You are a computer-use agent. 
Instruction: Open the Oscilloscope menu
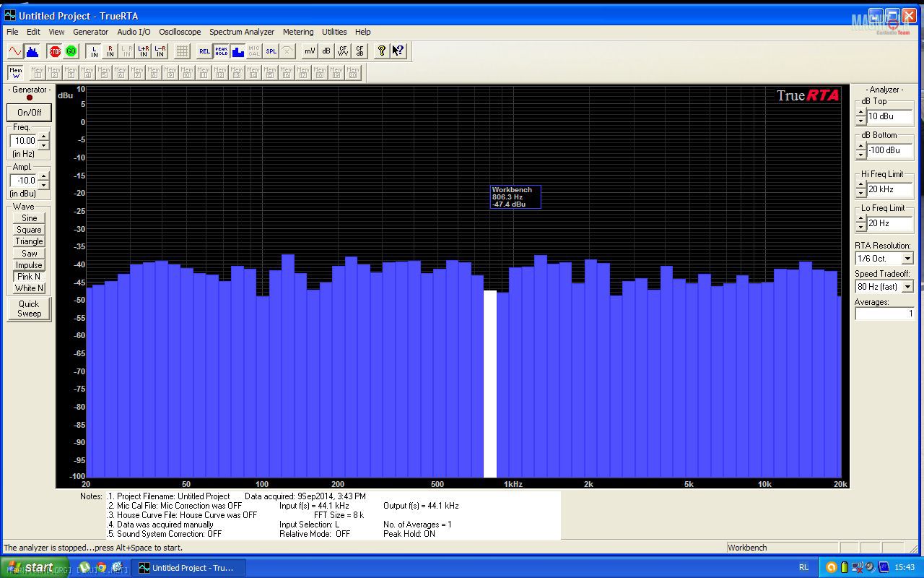(180, 32)
